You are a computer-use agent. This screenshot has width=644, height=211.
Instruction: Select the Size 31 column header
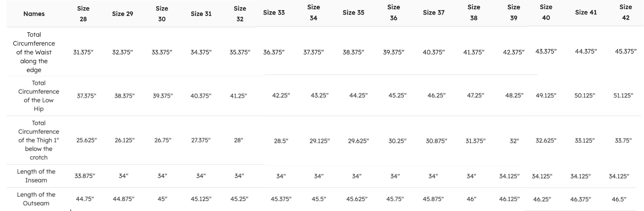(201, 14)
